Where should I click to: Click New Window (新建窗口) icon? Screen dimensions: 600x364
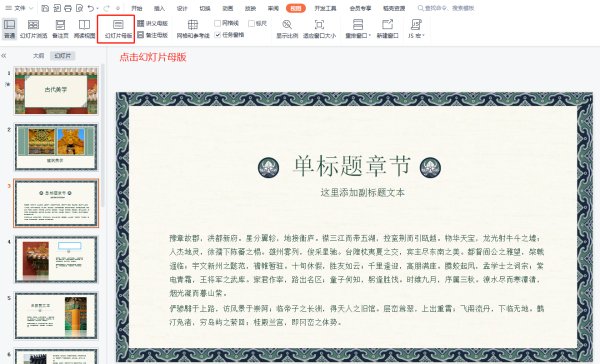click(x=387, y=25)
